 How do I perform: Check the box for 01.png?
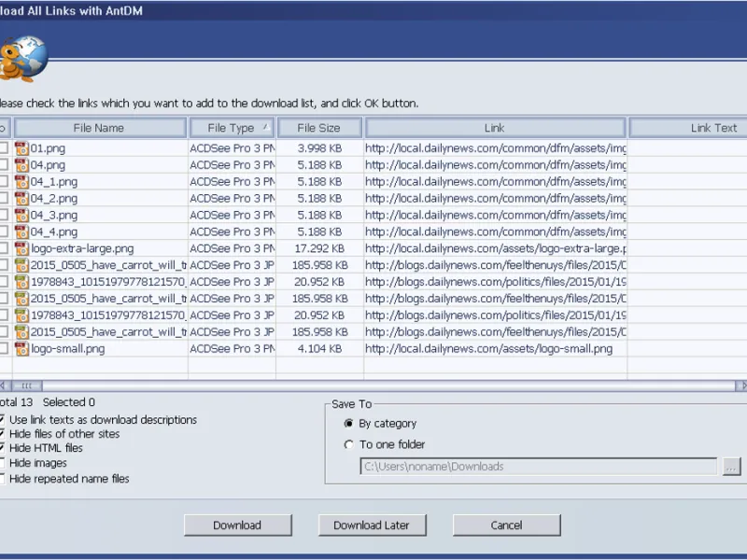click(4, 148)
